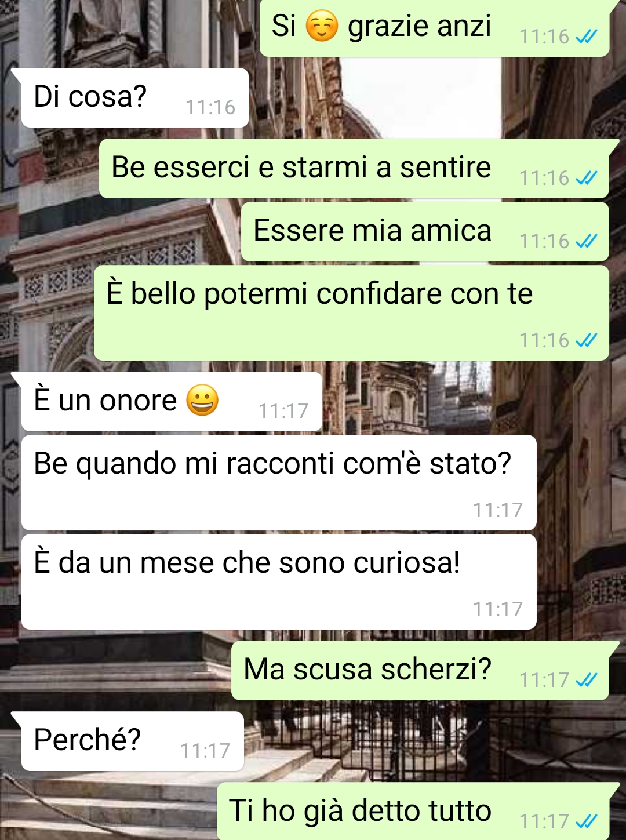
Task: Tap read checkmarks on 'Si grazie anzi' message
Action: [x=587, y=37]
